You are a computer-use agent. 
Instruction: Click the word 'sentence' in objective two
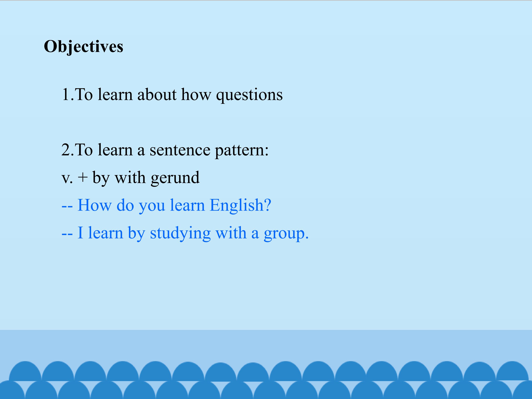coord(180,150)
